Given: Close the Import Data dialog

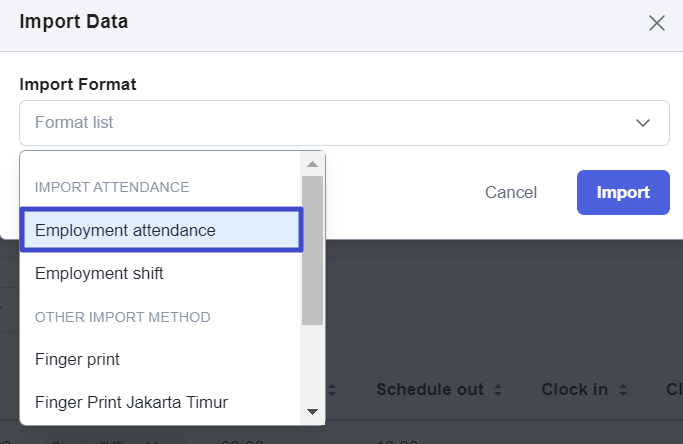Looking at the screenshot, I should click(656, 23).
